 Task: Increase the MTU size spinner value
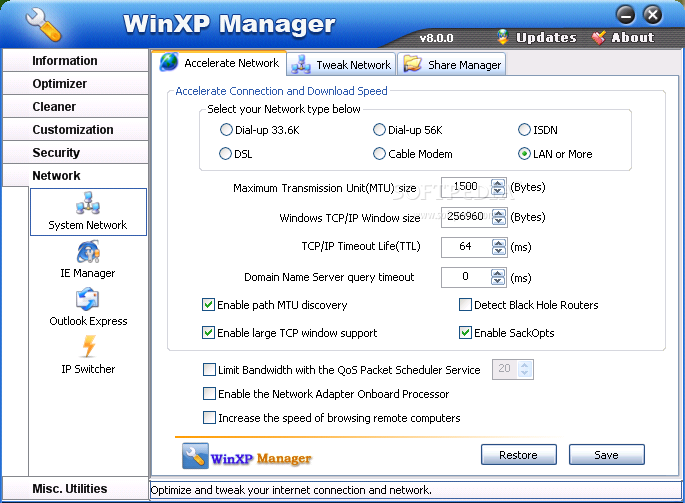[498, 183]
